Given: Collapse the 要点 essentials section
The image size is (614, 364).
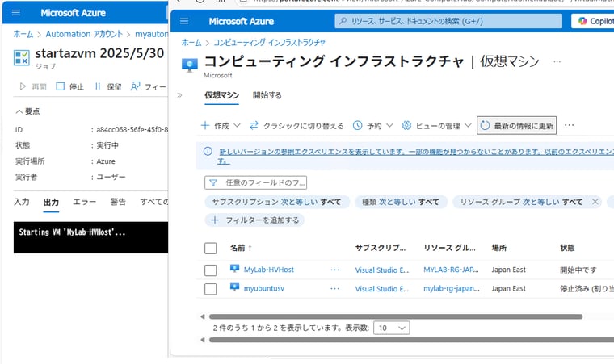Looking at the screenshot, I should 27,111.
